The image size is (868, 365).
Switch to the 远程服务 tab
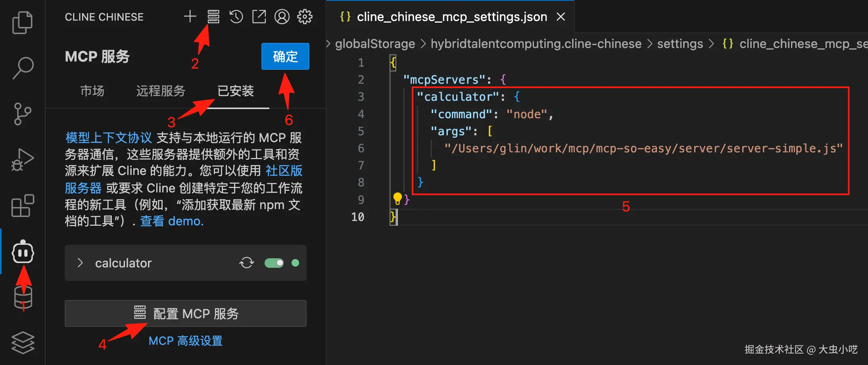pos(160,91)
